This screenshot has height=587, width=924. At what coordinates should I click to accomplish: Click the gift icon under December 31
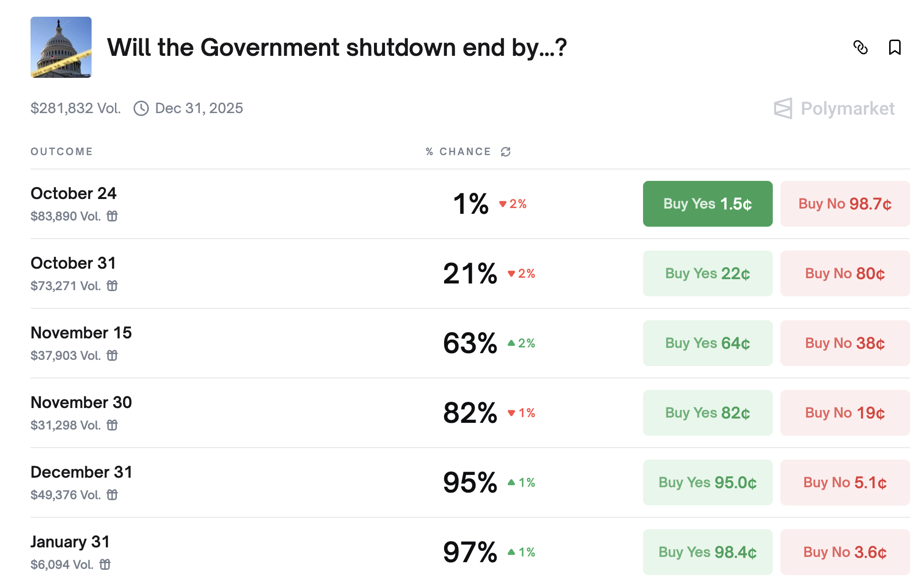tap(112, 495)
